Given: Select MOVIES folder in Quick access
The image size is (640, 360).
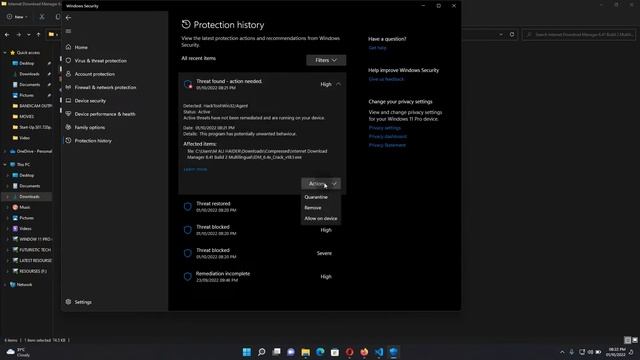Looking at the screenshot, I should pyautogui.click(x=23, y=116).
